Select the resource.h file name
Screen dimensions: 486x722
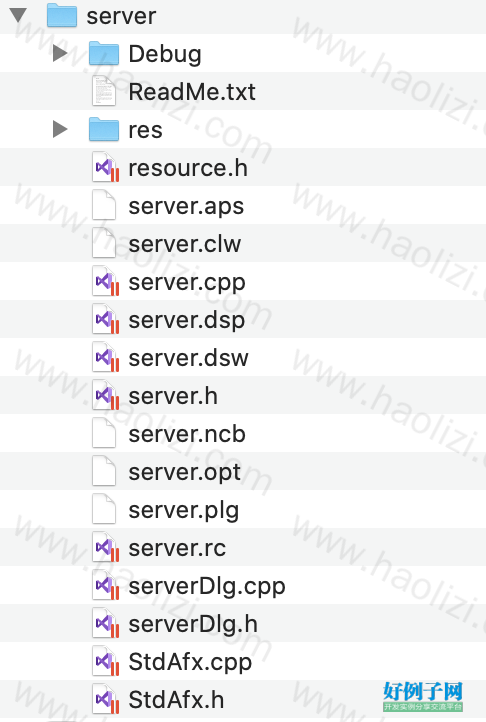188,168
